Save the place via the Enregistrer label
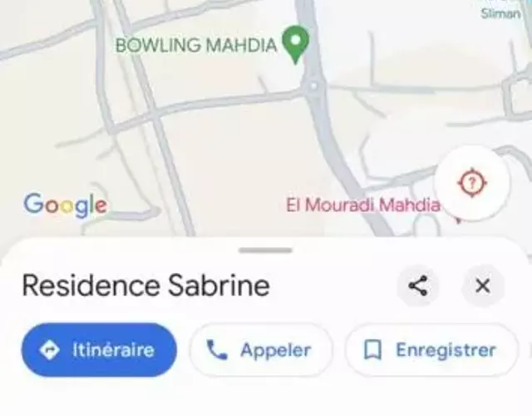532x416 pixels. click(446, 349)
